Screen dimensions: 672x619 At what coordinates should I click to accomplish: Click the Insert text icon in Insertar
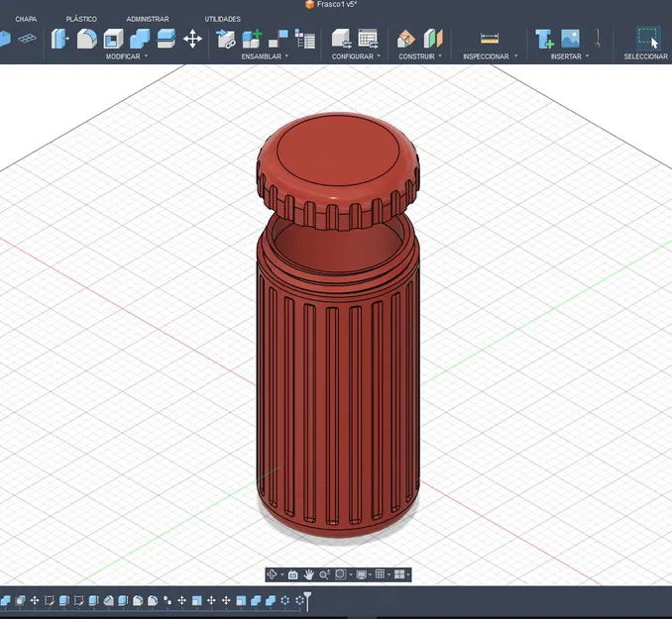pyautogui.click(x=544, y=39)
